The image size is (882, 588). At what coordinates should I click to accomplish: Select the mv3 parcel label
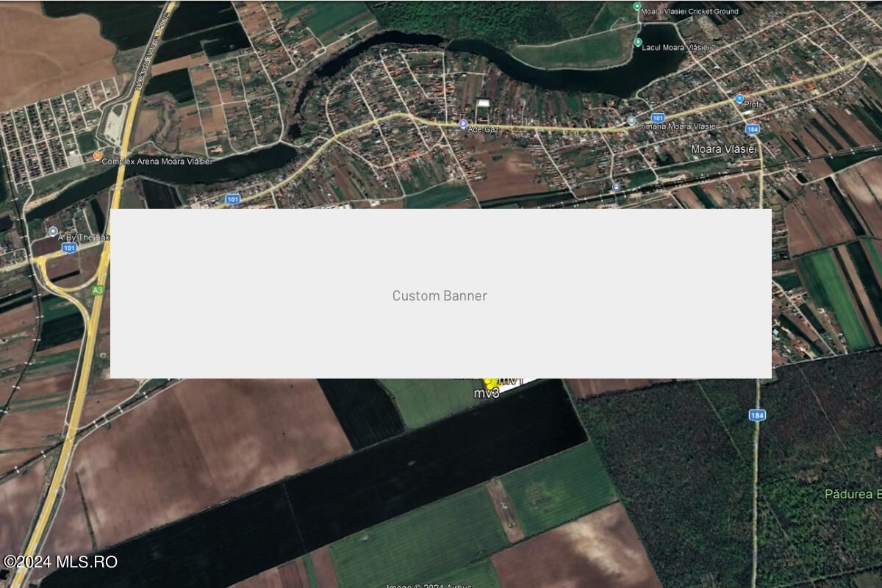[x=485, y=395]
